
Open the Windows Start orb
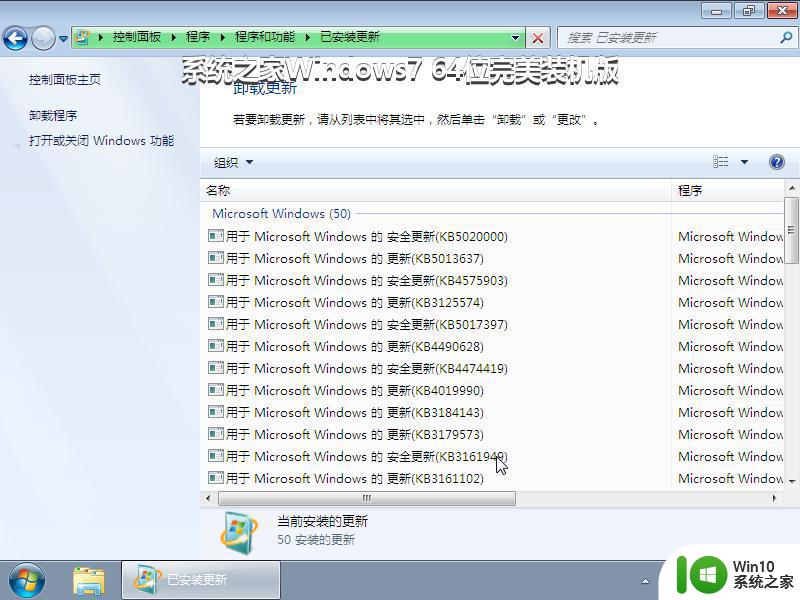point(26,579)
